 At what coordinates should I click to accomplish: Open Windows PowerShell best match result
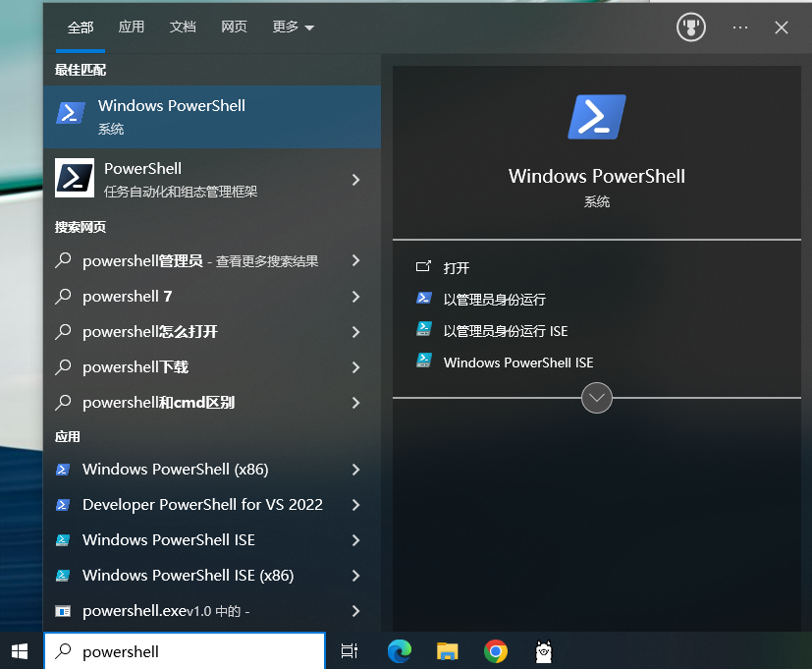point(212,117)
